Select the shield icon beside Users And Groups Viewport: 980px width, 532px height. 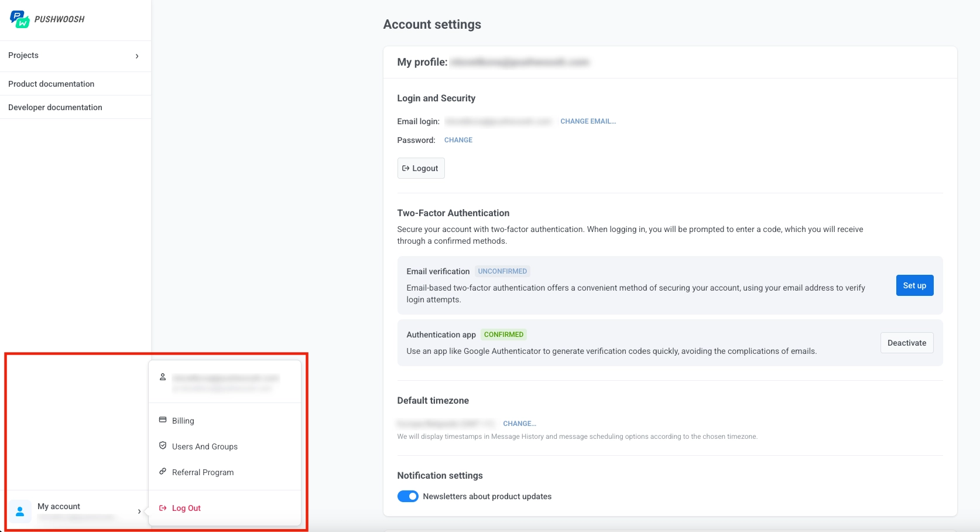tap(162, 445)
